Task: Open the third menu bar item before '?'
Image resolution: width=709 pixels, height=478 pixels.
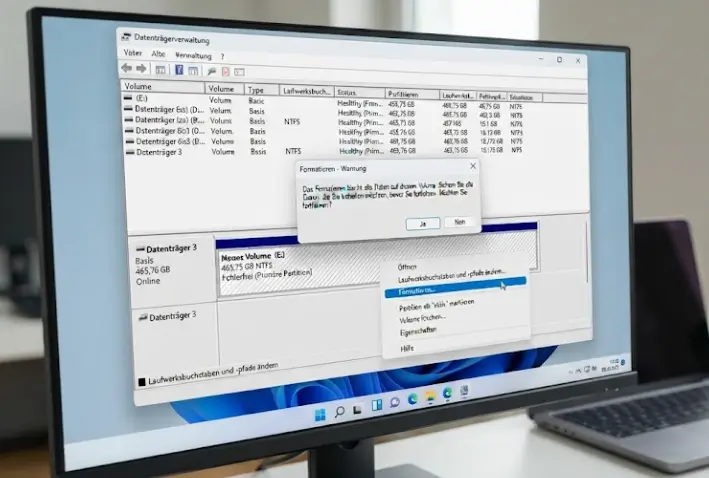Action: [x=193, y=56]
